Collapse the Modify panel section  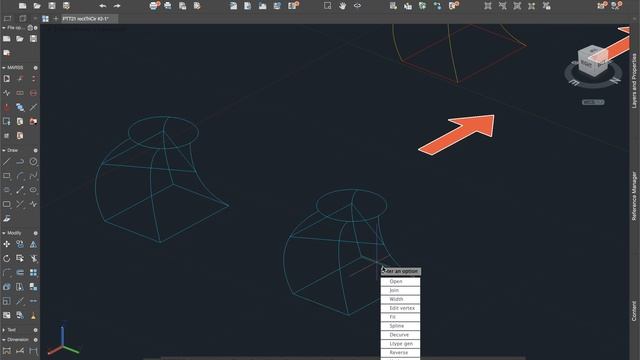click(4, 233)
